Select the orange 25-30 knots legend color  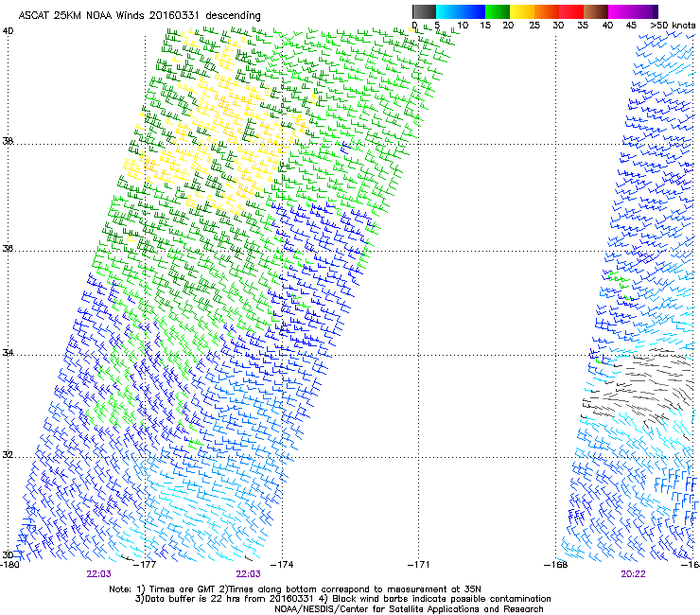coord(547,11)
